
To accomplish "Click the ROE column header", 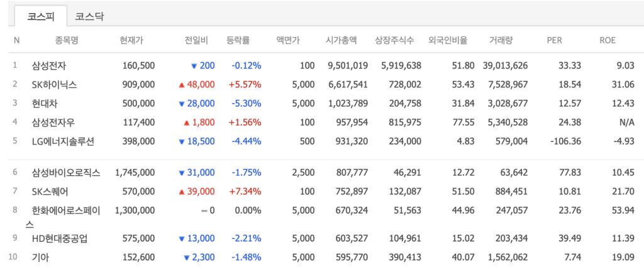I will click(x=607, y=40).
